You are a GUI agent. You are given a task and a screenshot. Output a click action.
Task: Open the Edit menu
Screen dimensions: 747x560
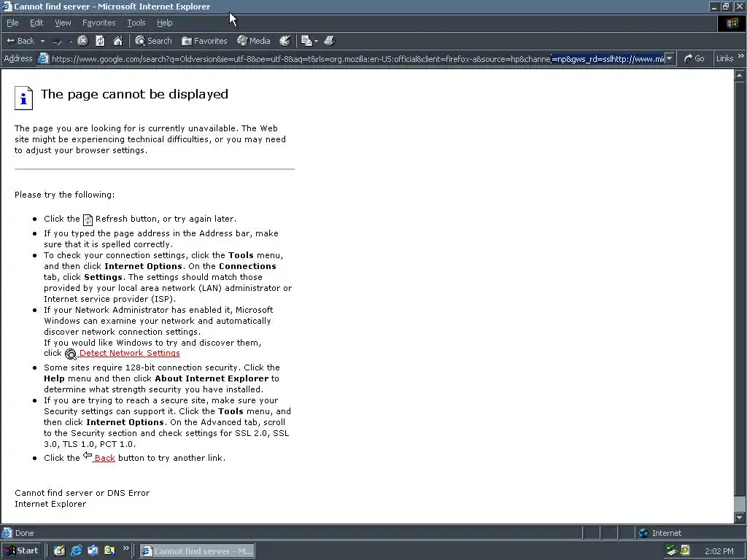point(36,23)
